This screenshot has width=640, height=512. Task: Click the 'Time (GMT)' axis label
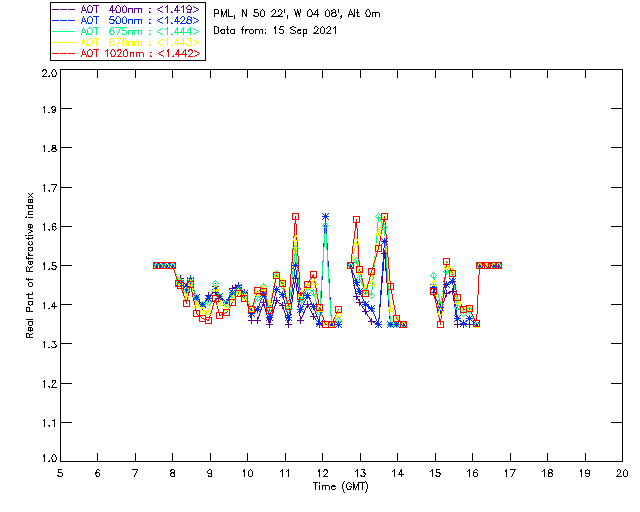340,487
